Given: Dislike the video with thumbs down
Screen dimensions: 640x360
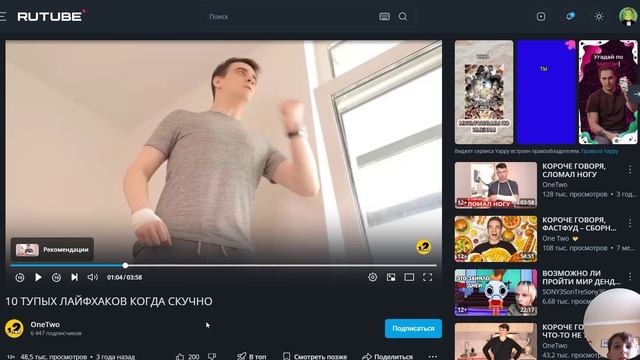Looking at the screenshot, I should point(212,356).
